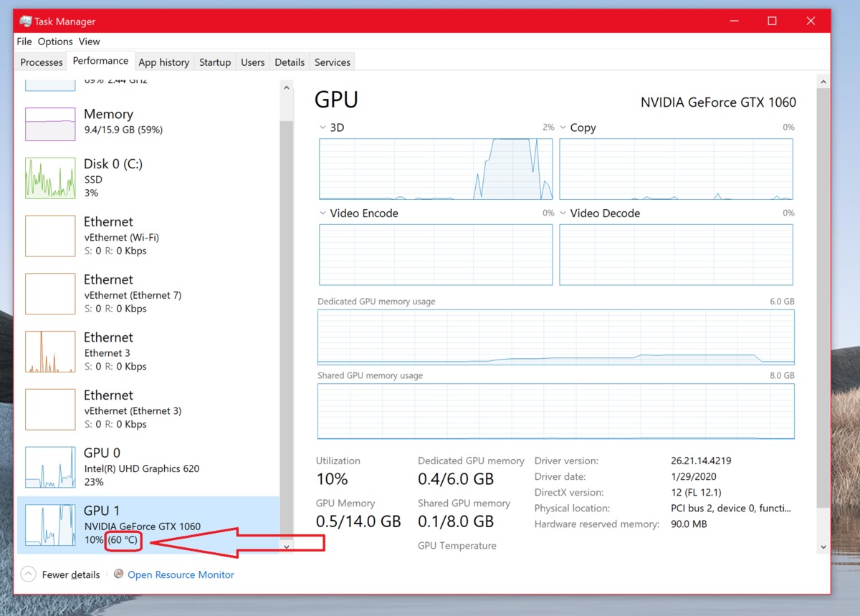Open the Video Decode engine dropdown
The width and height of the screenshot is (860, 616).
click(x=563, y=213)
